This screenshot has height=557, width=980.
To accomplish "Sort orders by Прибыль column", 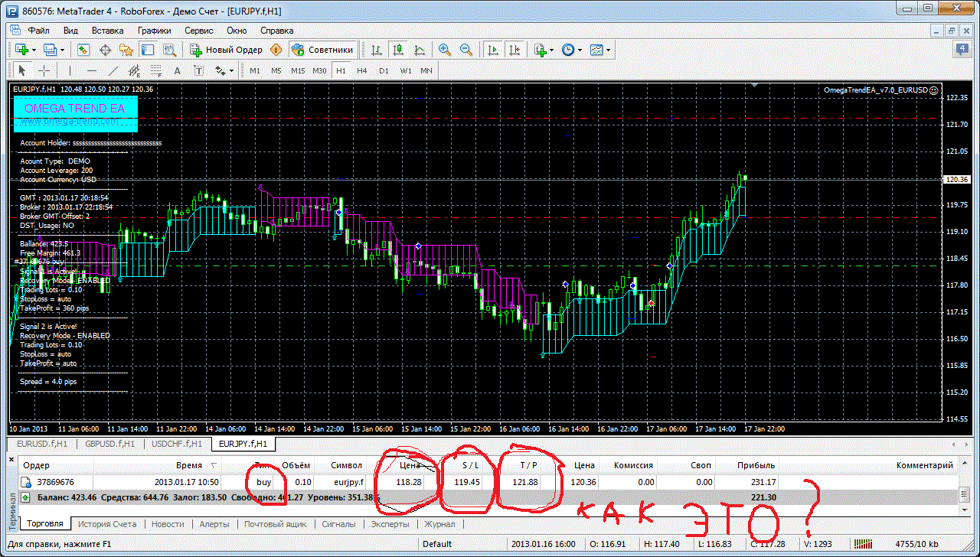I will coord(756,465).
